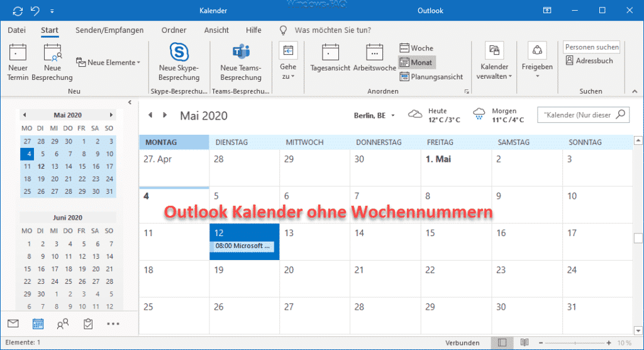Open the Senden/Empfangen tab
The height and width of the screenshot is (350, 644).
109,30
